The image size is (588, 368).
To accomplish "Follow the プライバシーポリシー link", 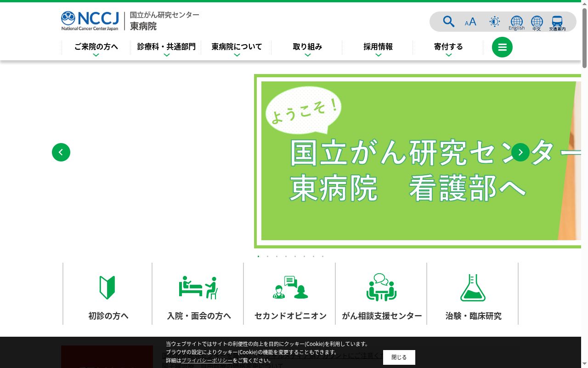I will (207, 361).
